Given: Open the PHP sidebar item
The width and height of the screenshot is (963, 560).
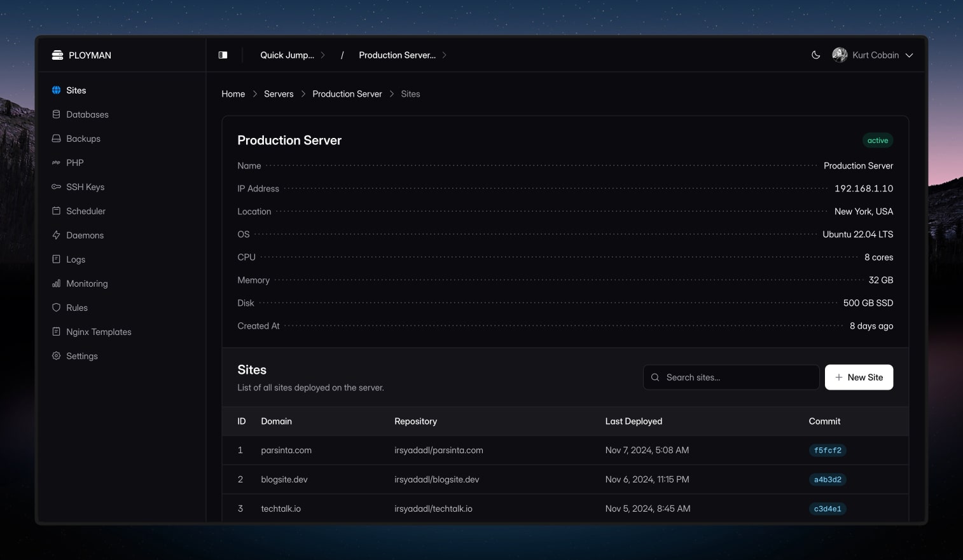Looking at the screenshot, I should click(121, 163).
